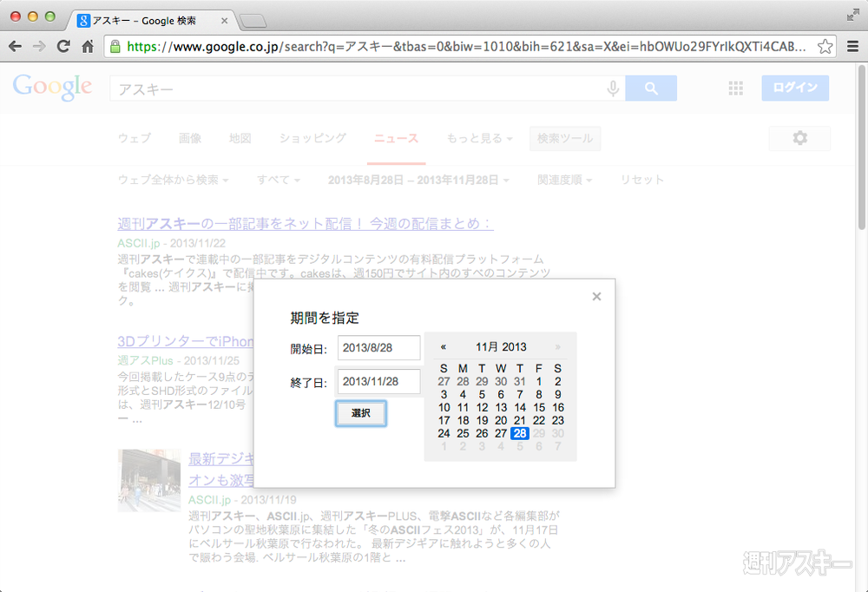
Task: Click the 開始日 input field
Action: click(378, 348)
